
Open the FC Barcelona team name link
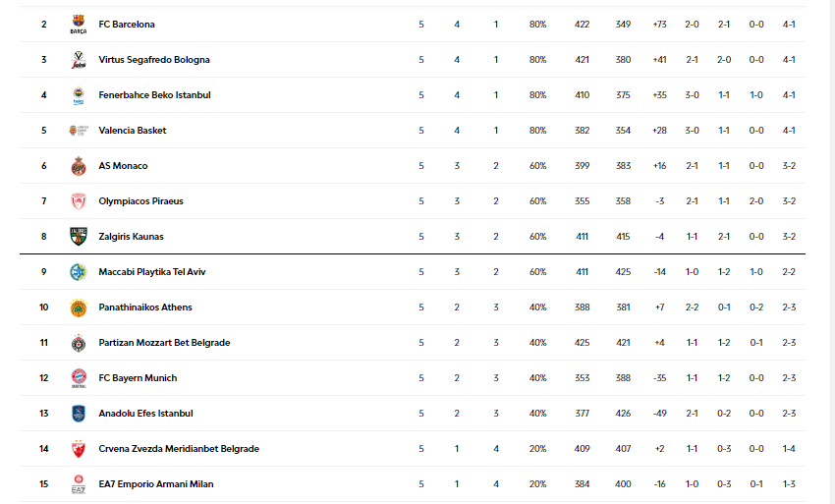[127, 25]
